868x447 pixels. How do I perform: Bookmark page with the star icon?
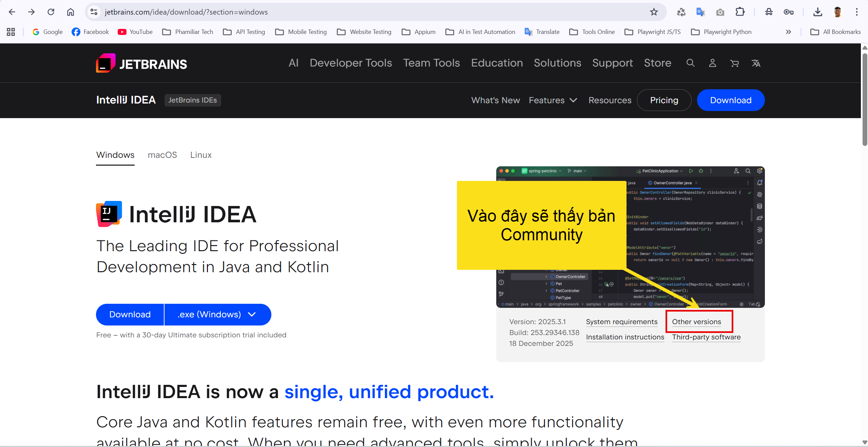pos(654,12)
